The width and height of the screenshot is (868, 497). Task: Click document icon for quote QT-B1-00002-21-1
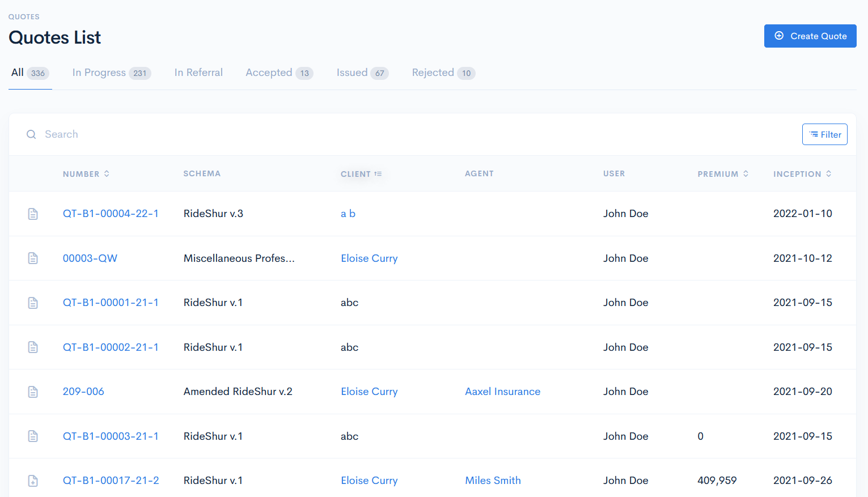[33, 347]
